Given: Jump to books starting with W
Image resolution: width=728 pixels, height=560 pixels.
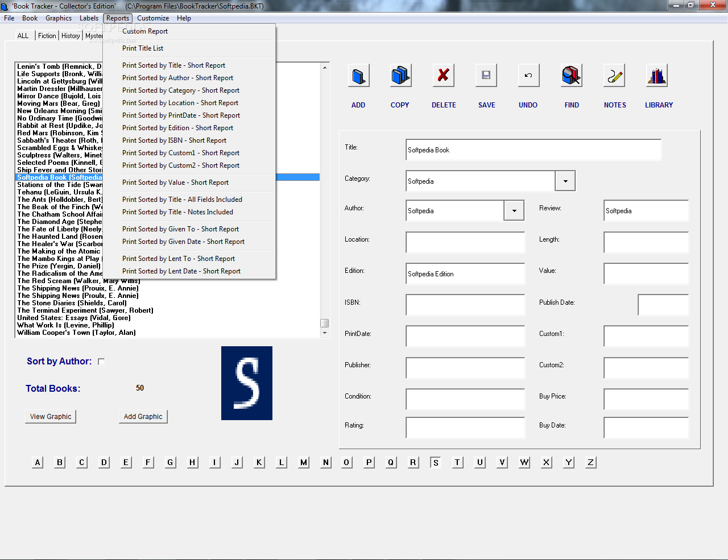Looking at the screenshot, I should pyautogui.click(x=524, y=462).
